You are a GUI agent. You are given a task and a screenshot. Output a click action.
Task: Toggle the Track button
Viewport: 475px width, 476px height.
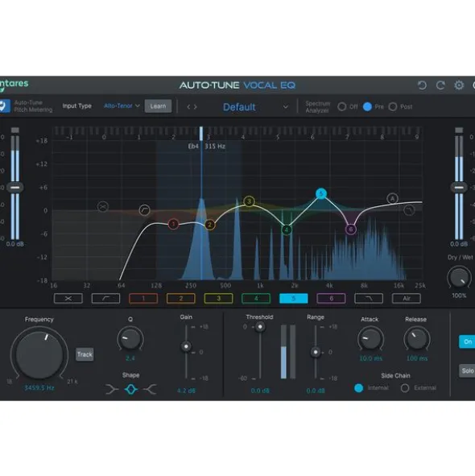point(85,354)
